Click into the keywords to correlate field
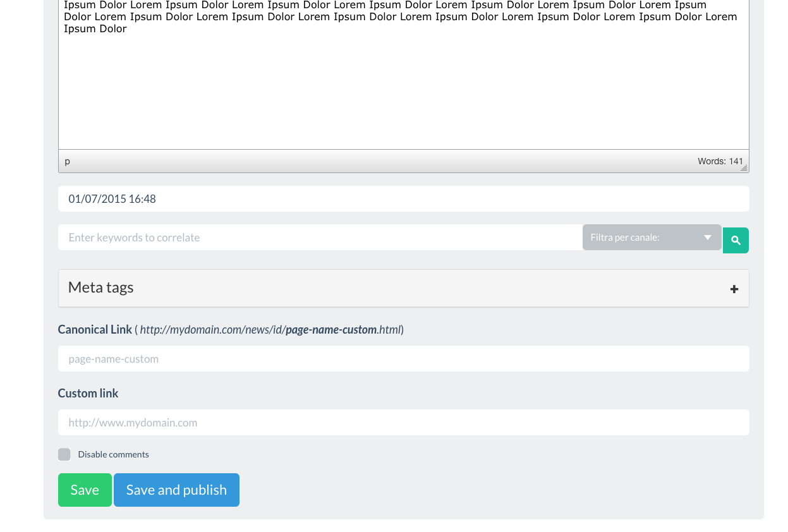 320,238
